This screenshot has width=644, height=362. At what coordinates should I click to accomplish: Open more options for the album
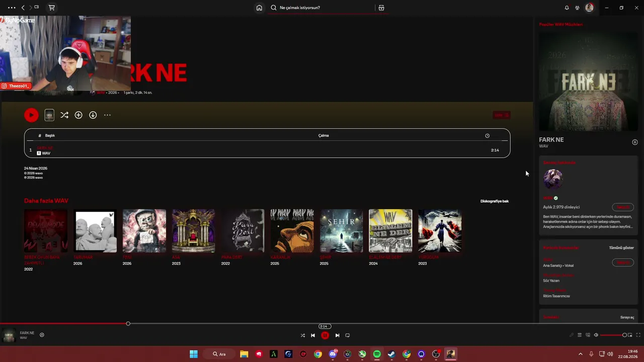tap(107, 115)
